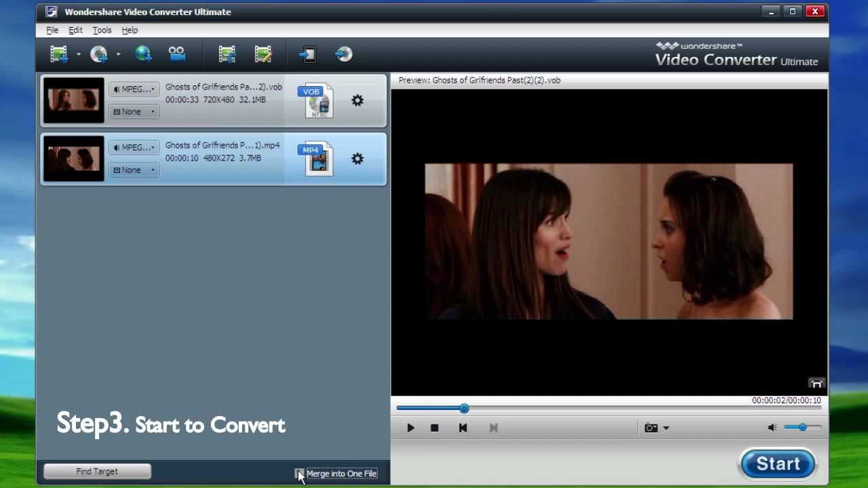
Task: Open audio track dropdown for the MP4 file
Action: [x=134, y=147]
